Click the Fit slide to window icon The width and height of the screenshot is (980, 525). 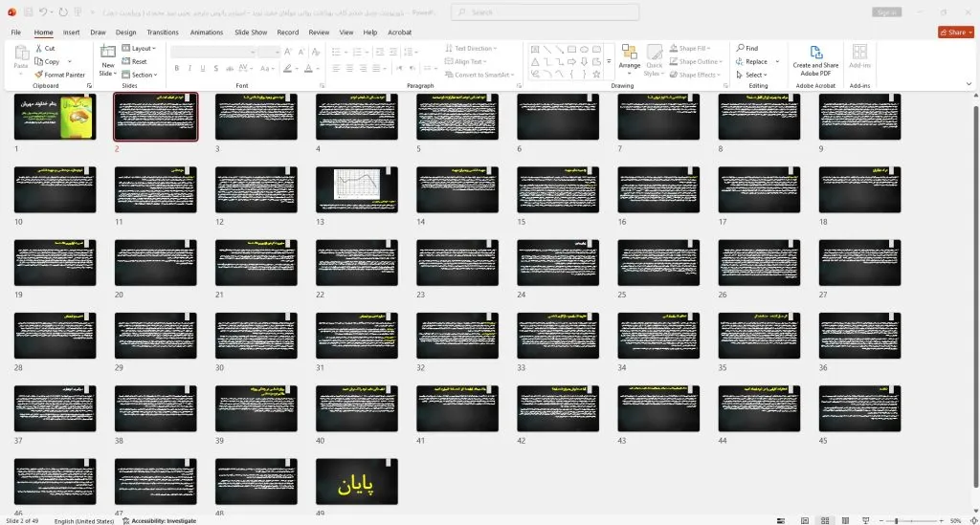[x=973, y=520]
